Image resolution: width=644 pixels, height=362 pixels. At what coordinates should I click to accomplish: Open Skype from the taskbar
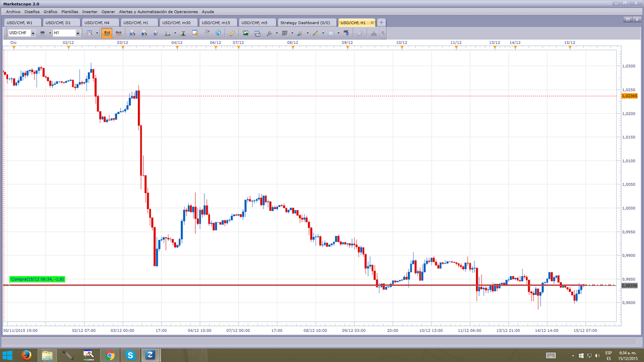click(x=130, y=354)
